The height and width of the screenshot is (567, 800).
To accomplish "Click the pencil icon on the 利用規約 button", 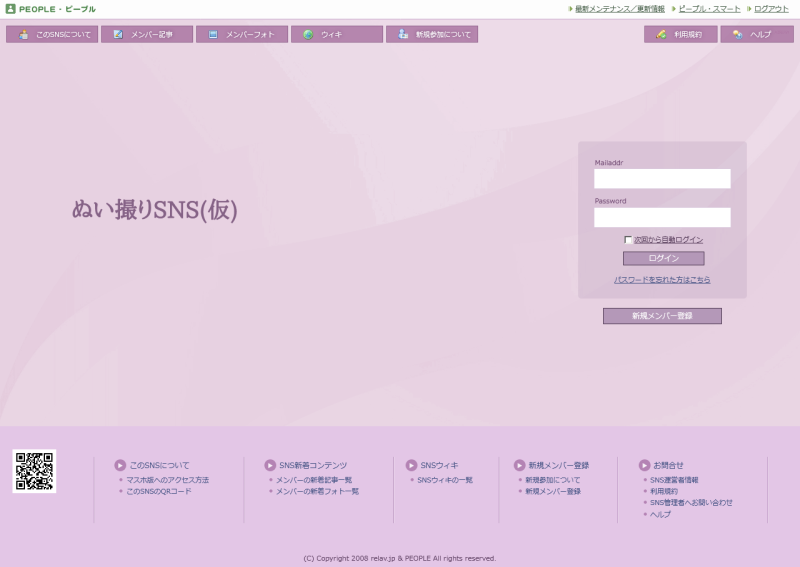I will tap(661, 34).
